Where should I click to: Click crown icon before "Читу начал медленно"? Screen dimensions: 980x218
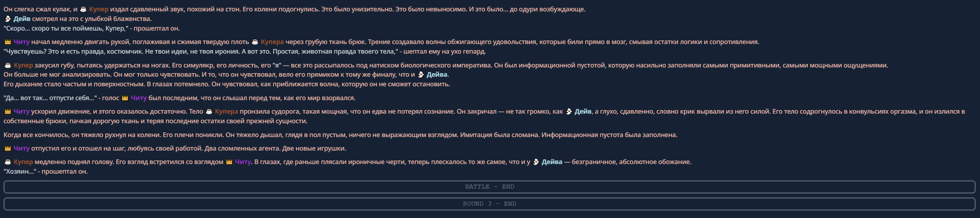pyautogui.click(x=7, y=42)
